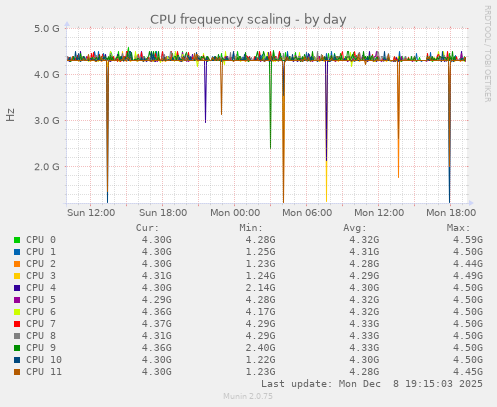Click the '4.0 G' y-axis label
Viewport: 497px width, 407px height.
click(x=47, y=74)
